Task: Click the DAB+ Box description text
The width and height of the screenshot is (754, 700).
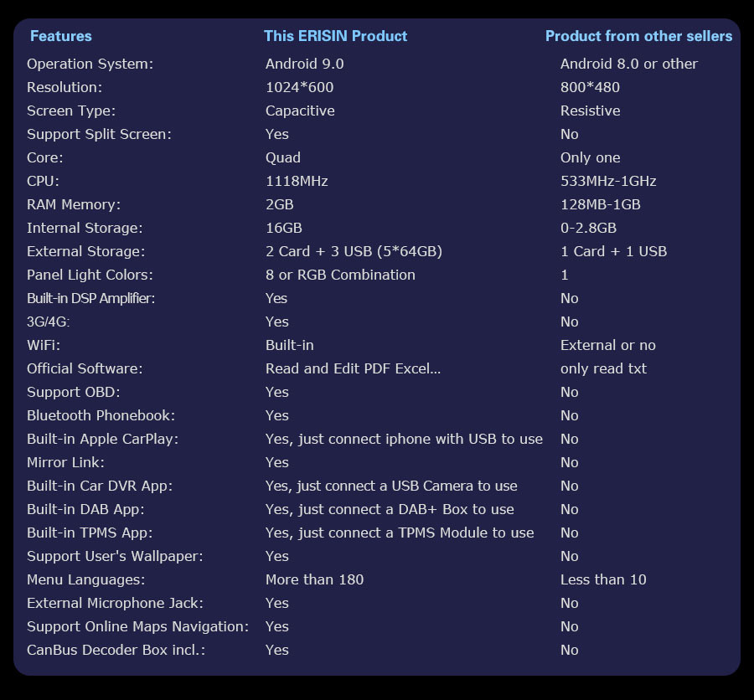Action: coord(390,510)
